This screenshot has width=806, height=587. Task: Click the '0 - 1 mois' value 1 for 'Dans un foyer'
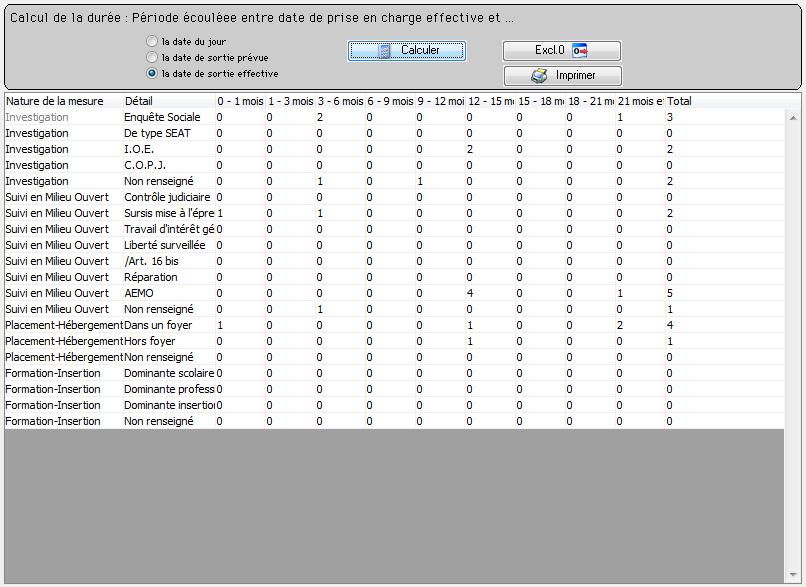tap(220, 325)
